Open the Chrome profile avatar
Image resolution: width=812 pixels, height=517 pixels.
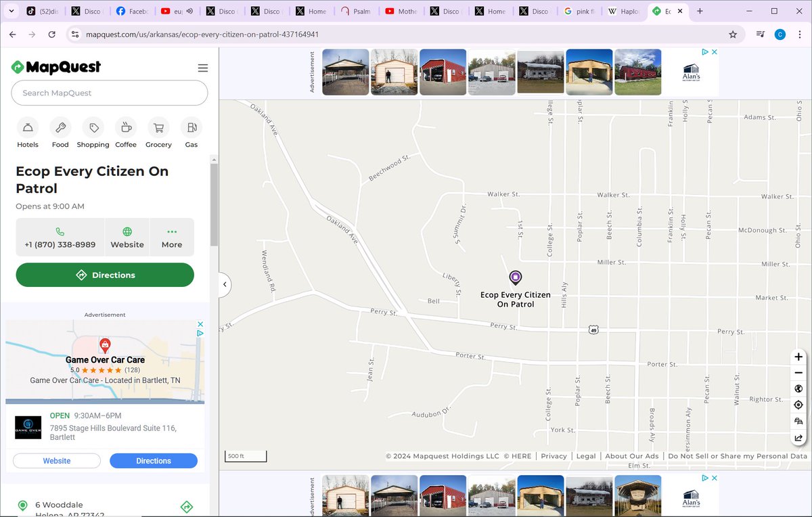pyautogui.click(x=780, y=35)
